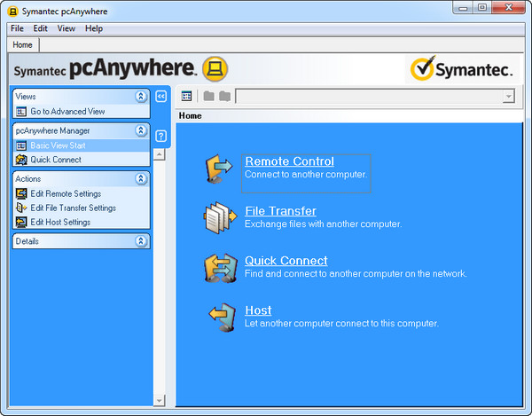Click 'Exchange files with another computer.' text
This screenshot has width=532, height=416.
coord(323,224)
